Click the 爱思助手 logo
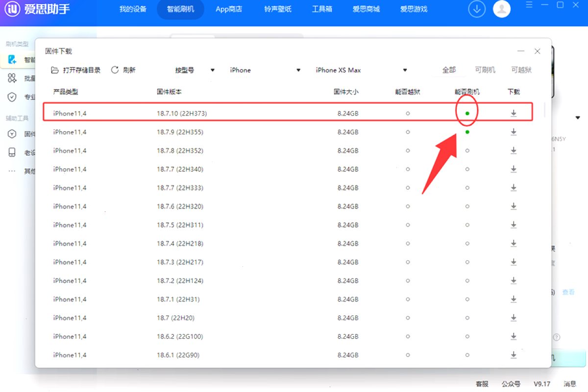 click(37, 9)
